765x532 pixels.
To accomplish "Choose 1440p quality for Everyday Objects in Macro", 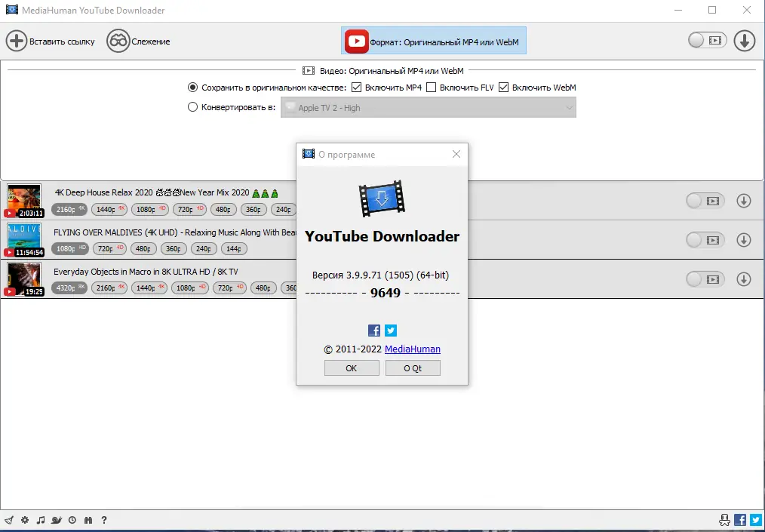I will (149, 288).
